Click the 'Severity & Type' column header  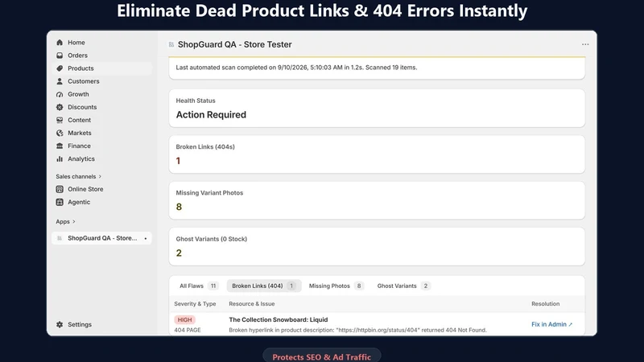[195, 304]
